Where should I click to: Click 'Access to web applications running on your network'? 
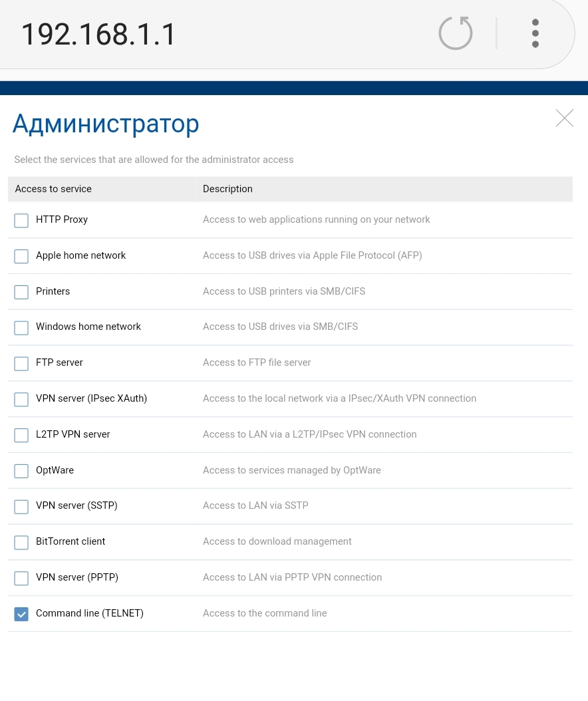point(317,219)
